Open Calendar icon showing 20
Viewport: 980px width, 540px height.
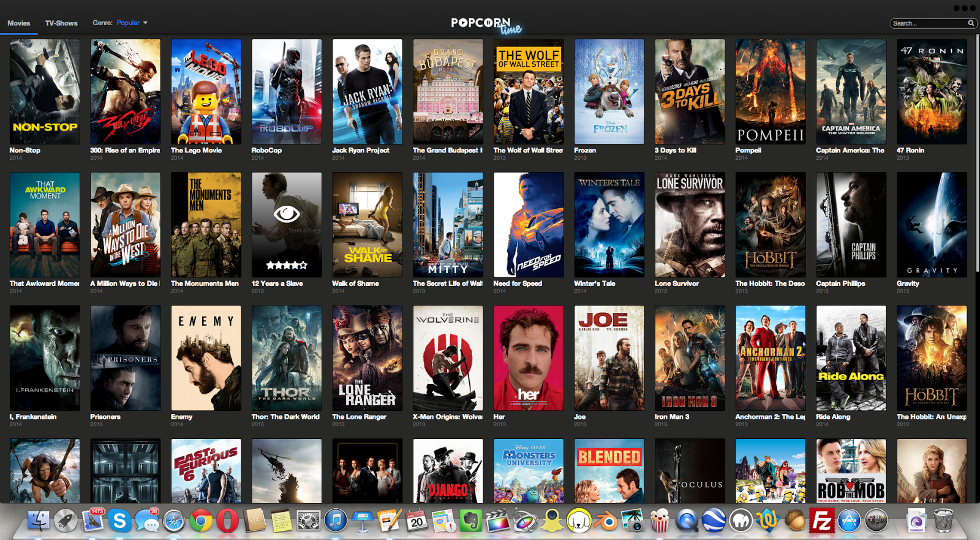pyautogui.click(x=417, y=521)
